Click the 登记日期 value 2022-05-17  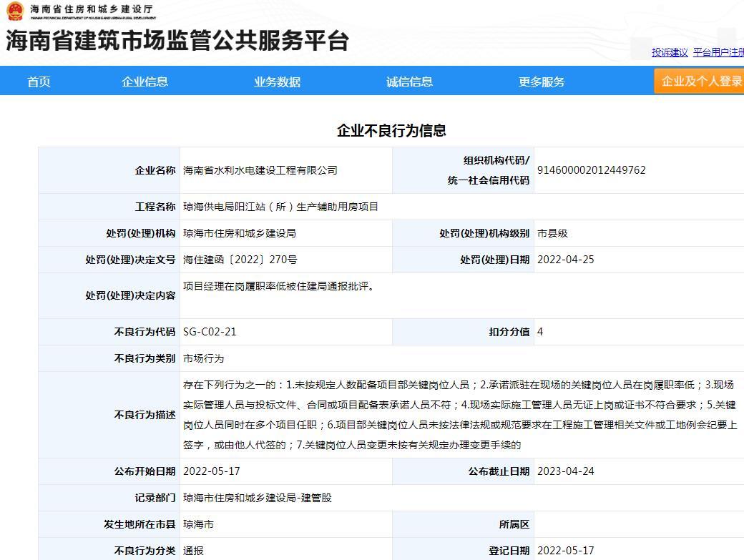(566, 551)
